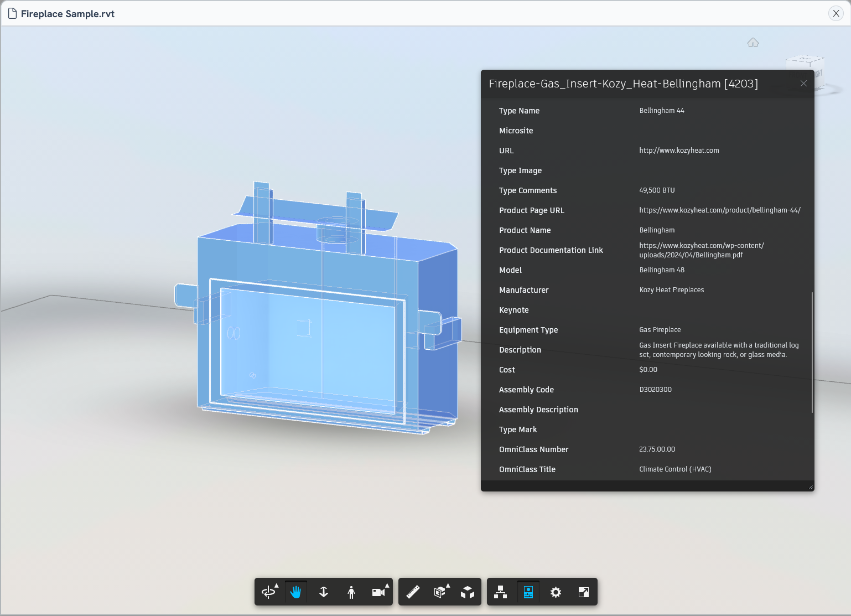
Task: Toggle the Properties panel button
Action: pyautogui.click(x=528, y=592)
